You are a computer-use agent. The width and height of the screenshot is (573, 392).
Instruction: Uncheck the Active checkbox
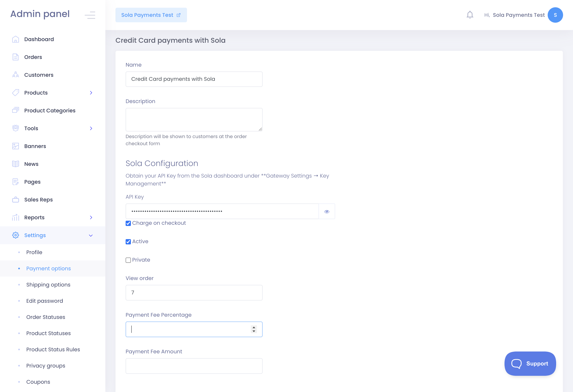click(128, 242)
